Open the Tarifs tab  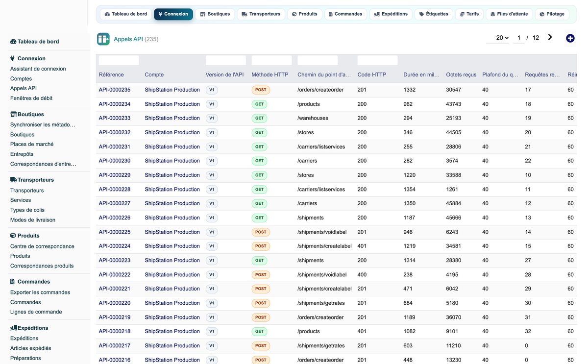pyautogui.click(x=469, y=14)
